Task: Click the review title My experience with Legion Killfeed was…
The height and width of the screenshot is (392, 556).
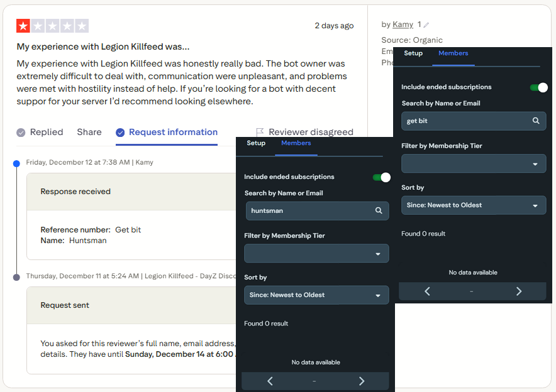Action: pos(103,46)
